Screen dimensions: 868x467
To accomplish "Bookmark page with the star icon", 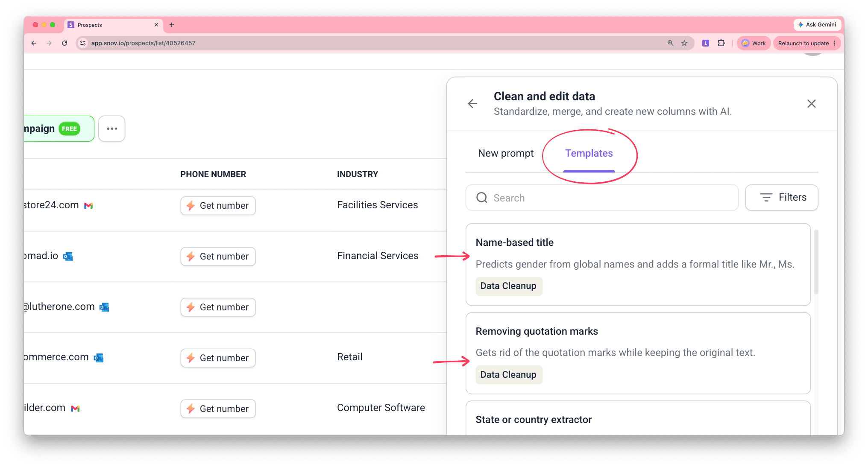I will coord(684,43).
